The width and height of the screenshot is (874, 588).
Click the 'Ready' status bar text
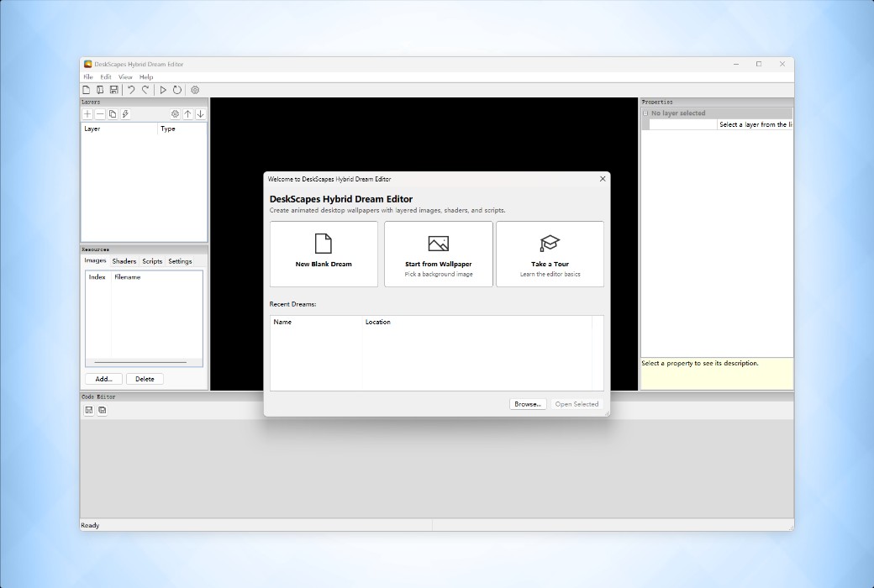pos(90,526)
